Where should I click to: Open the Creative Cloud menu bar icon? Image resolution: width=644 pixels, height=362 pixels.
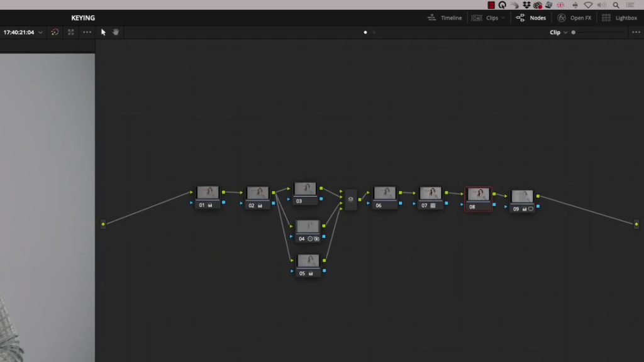pyautogui.click(x=538, y=5)
